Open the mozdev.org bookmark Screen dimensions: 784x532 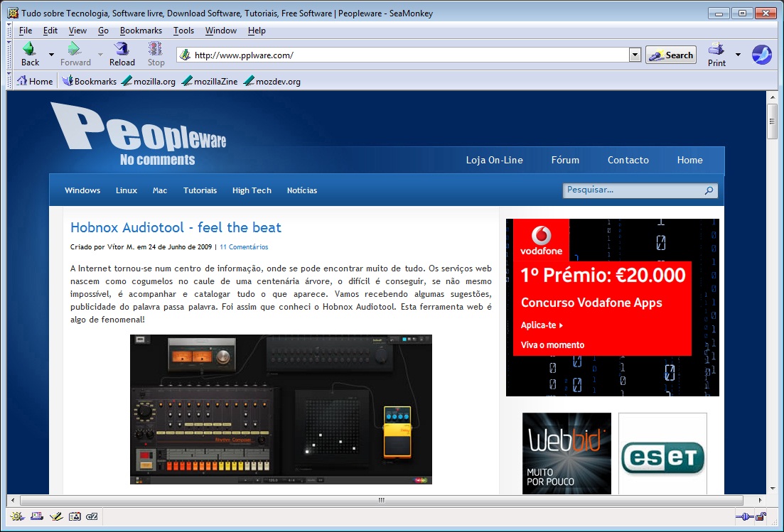(272, 81)
